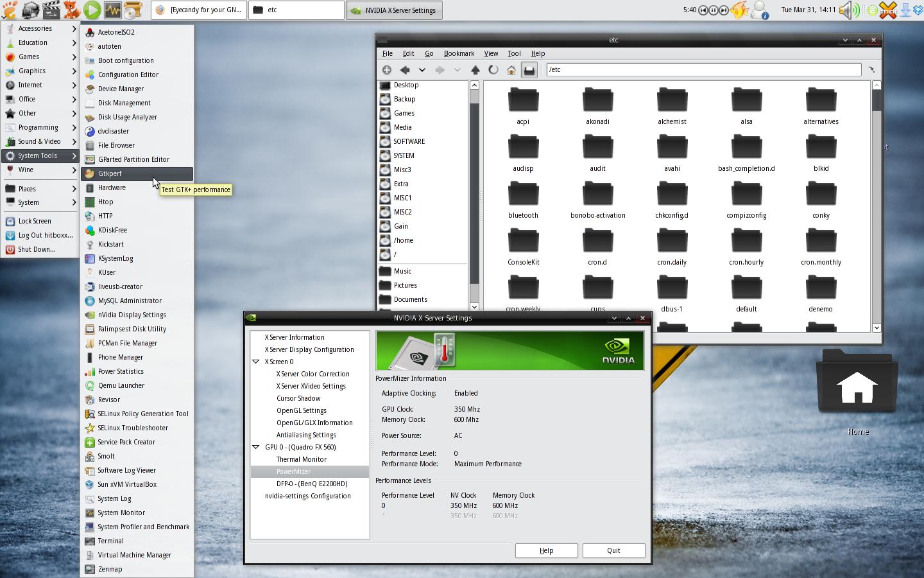
Task: Open Disk Usage Analyzer
Action: 137,117
